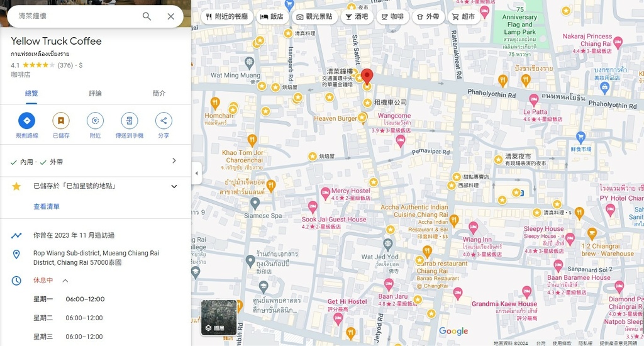Open the 規劃路線 directions button

[x=26, y=120]
